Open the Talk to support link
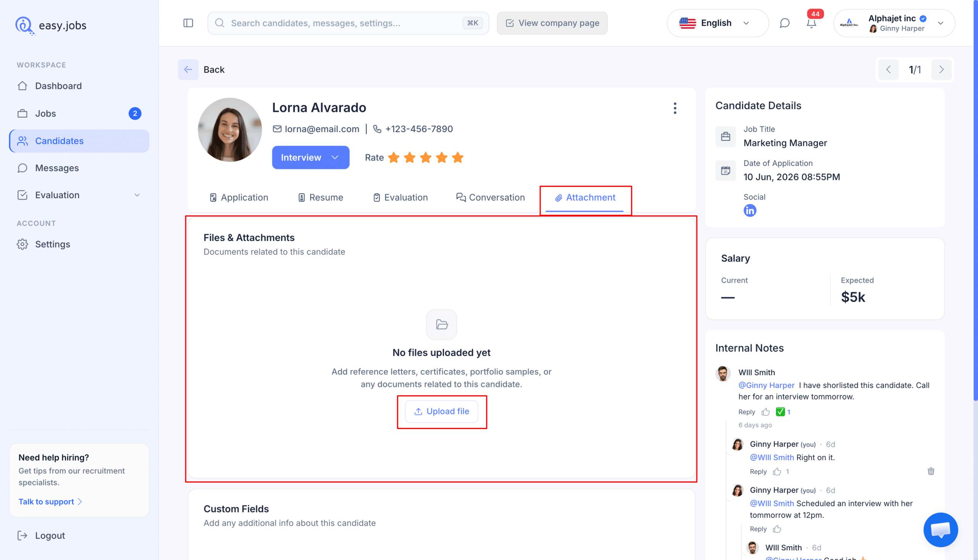 (x=50, y=502)
